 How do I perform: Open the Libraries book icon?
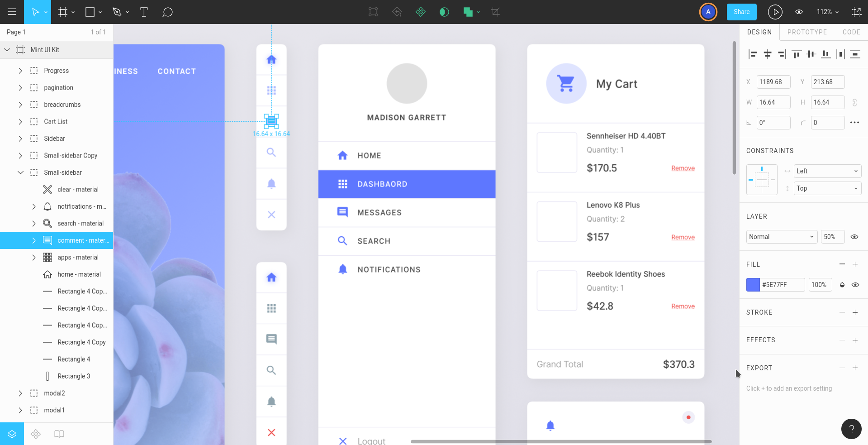(59, 434)
